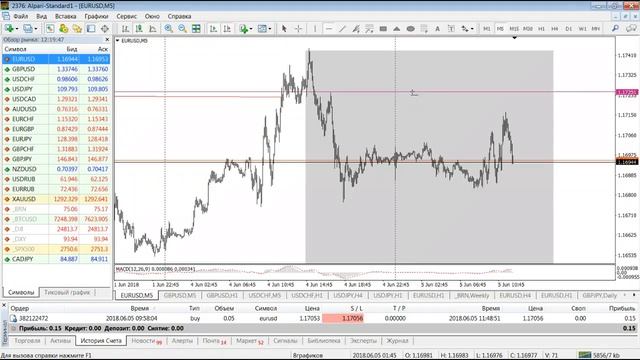640x360 pixels.
Task: Open the Файл menu
Action: click(x=20, y=16)
